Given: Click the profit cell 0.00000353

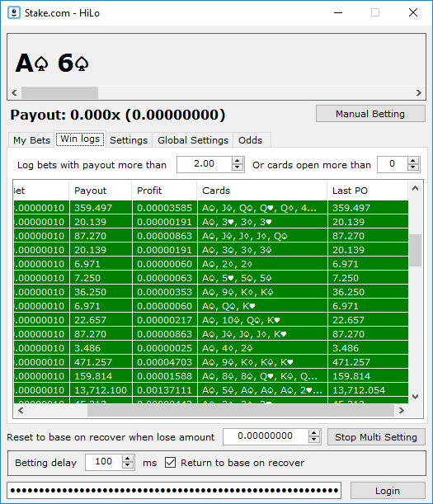Looking at the screenshot, I should click(165, 292).
